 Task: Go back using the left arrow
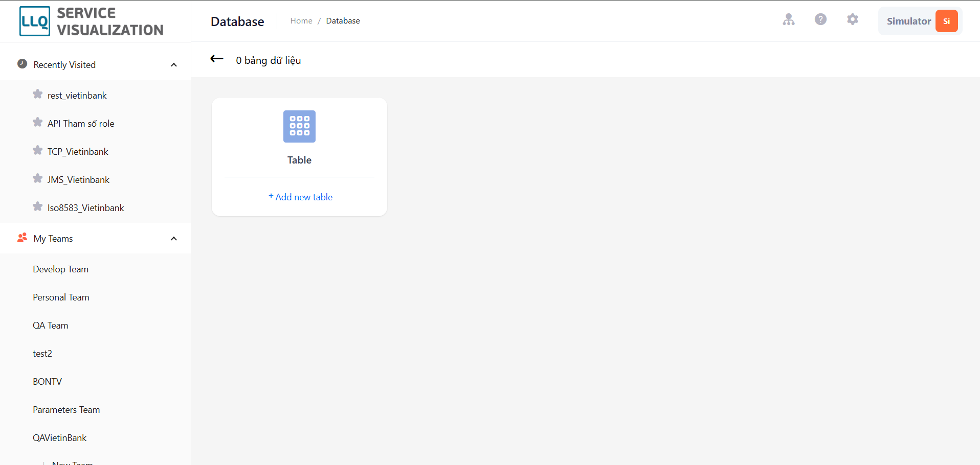pos(217,59)
